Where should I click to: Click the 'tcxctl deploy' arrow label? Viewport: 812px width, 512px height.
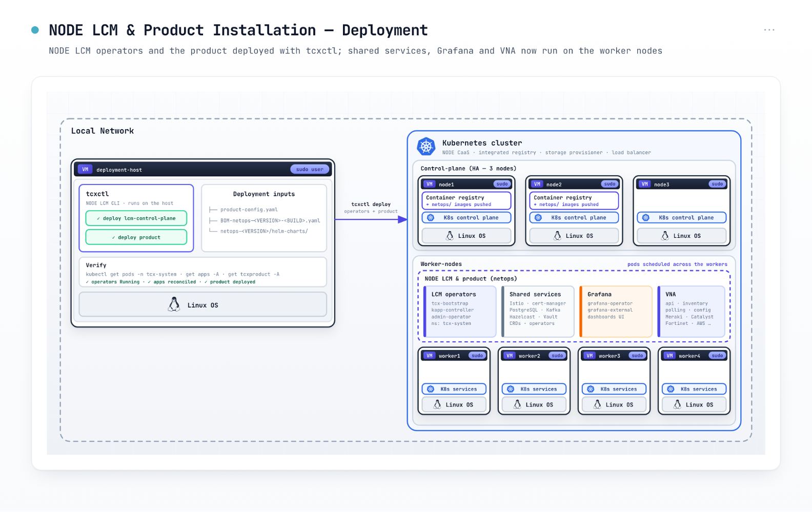tap(371, 204)
